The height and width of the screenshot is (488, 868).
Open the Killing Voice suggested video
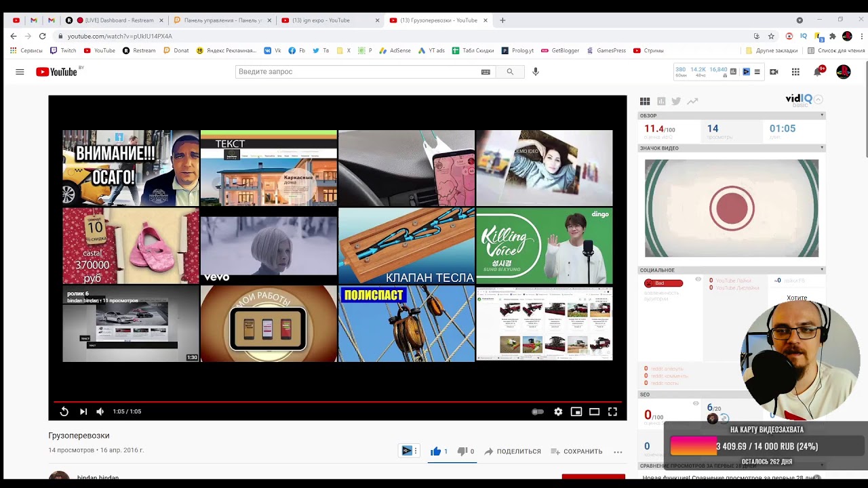(x=545, y=245)
